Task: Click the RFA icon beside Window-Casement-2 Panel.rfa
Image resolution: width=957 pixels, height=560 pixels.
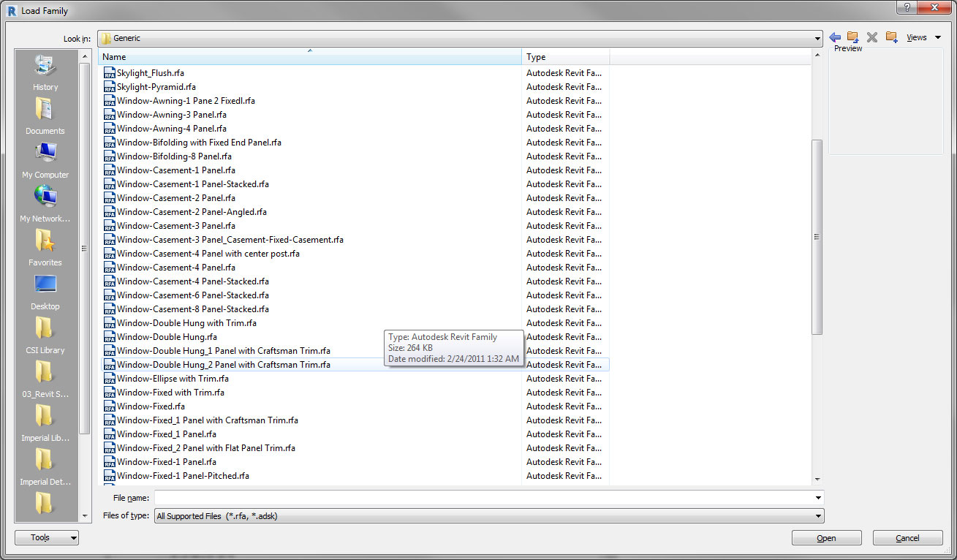Action: pos(109,198)
